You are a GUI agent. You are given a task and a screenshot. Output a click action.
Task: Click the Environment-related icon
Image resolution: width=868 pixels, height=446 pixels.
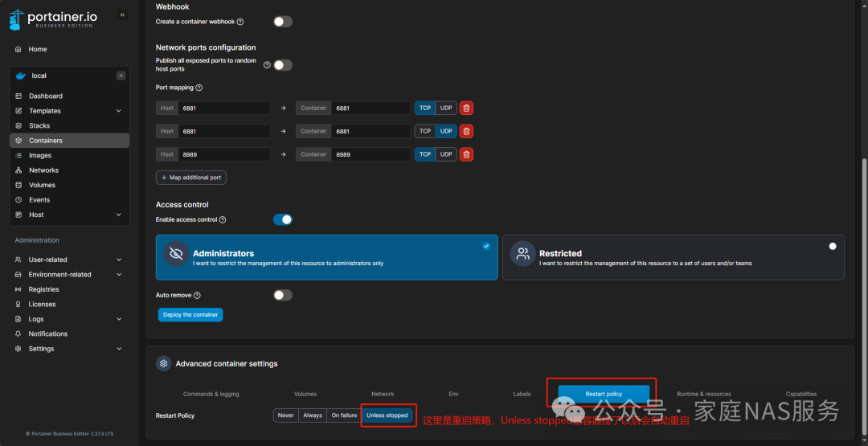point(18,275)
